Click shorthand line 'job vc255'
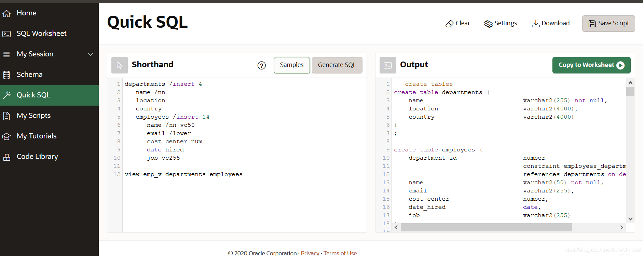 tap(163, 158)
